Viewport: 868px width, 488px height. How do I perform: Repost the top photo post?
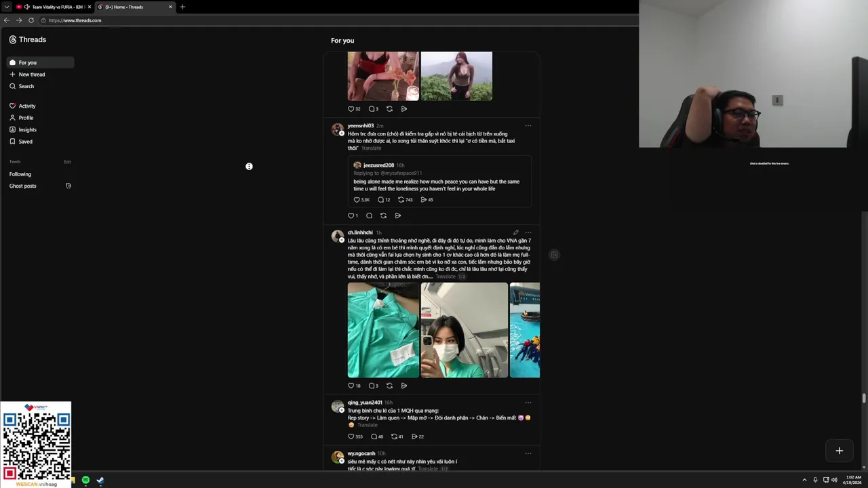pyautogui.click(x=389, y=108)
